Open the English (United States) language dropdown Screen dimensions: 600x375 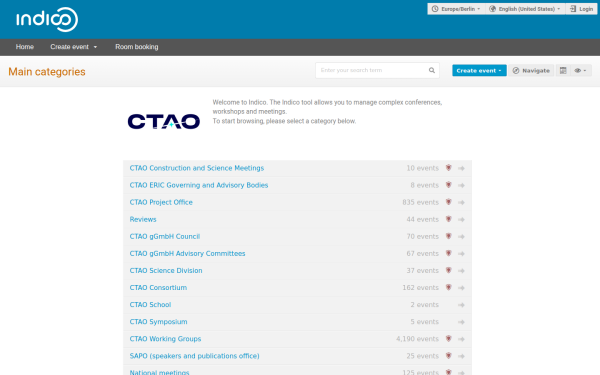(525, 9)
